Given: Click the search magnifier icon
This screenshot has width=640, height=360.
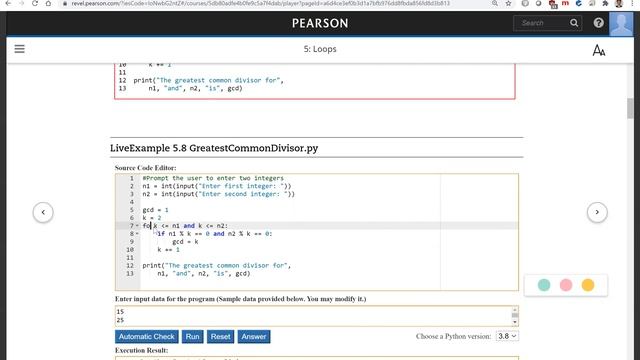Looking at the screenshot, I should click(574, 23).
